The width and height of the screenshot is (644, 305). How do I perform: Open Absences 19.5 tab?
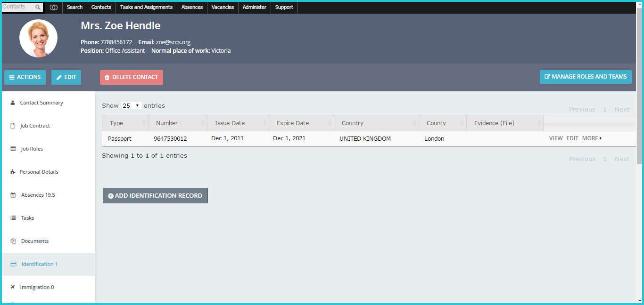point(49,195)
